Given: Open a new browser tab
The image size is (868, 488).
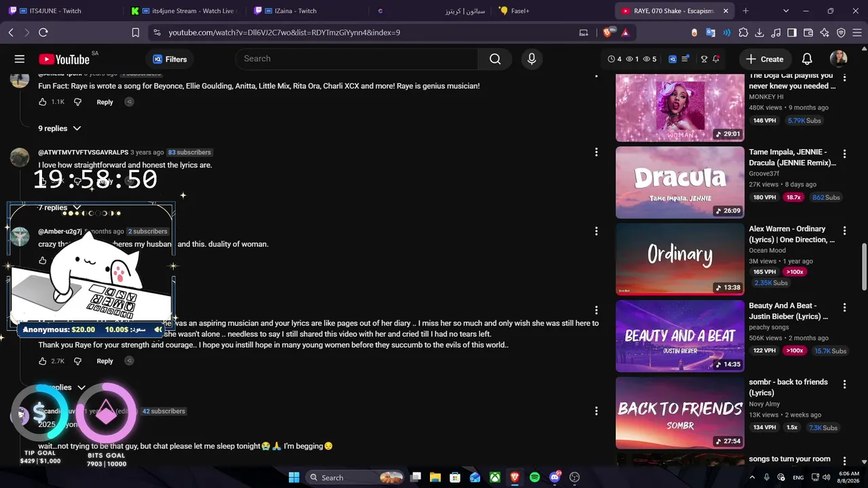Looking at the screenshot, I should coord(746,11).
